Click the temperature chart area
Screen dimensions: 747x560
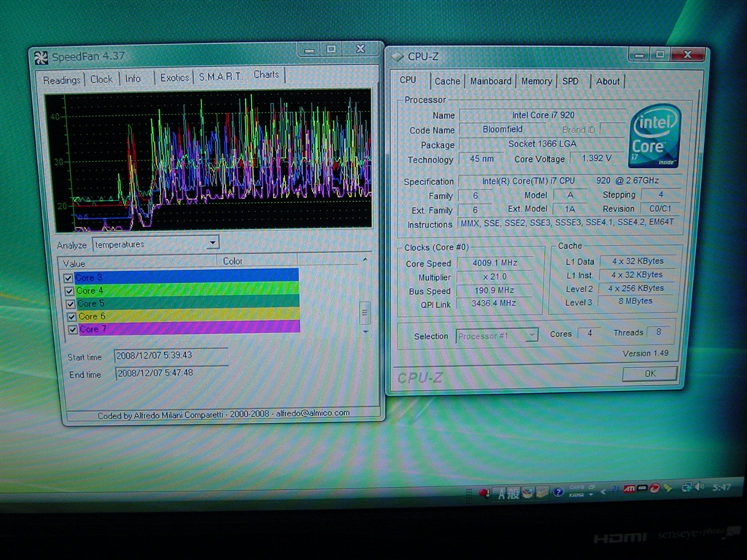pyautogui.click(x=209, y=161)
